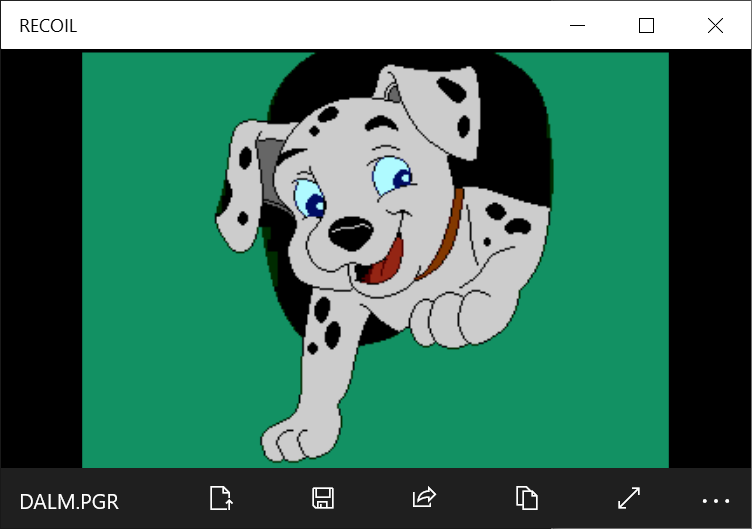Open the more options ellipsis menu
Screen dimensions: 752x529
[716, 500]
